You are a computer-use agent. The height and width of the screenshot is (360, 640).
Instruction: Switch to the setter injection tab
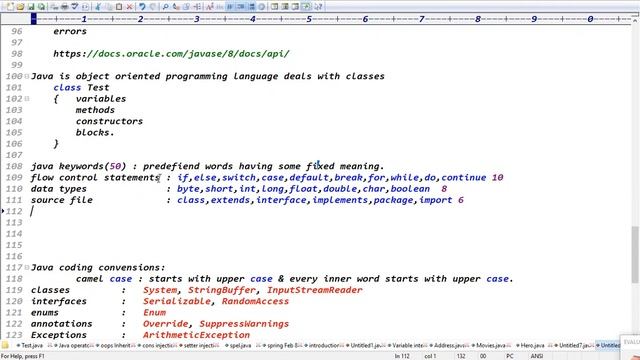coord(199,345)
